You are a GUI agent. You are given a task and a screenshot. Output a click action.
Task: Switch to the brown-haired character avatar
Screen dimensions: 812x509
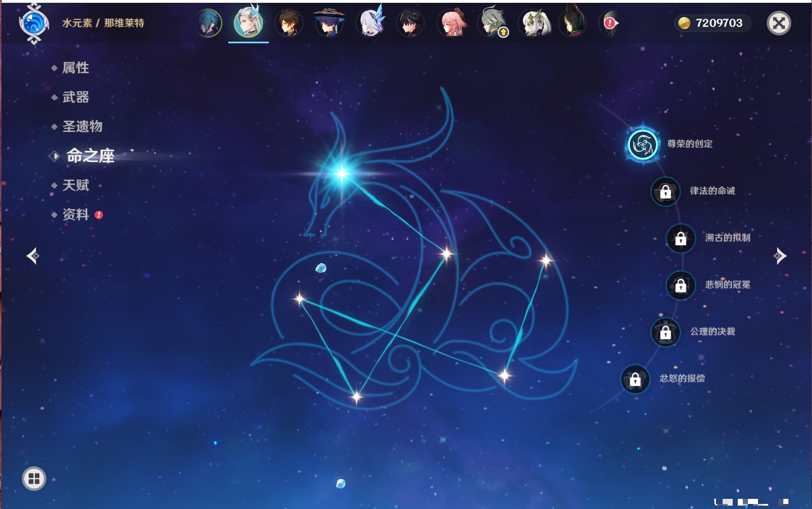289,23
